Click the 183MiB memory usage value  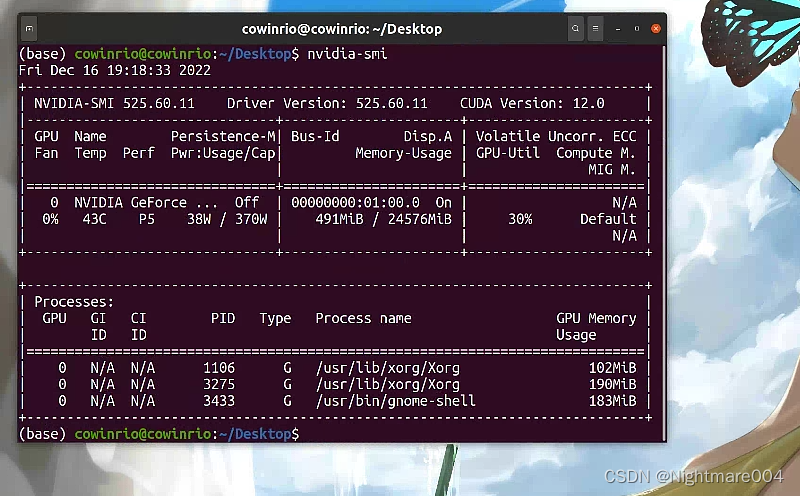coord(612,401)
